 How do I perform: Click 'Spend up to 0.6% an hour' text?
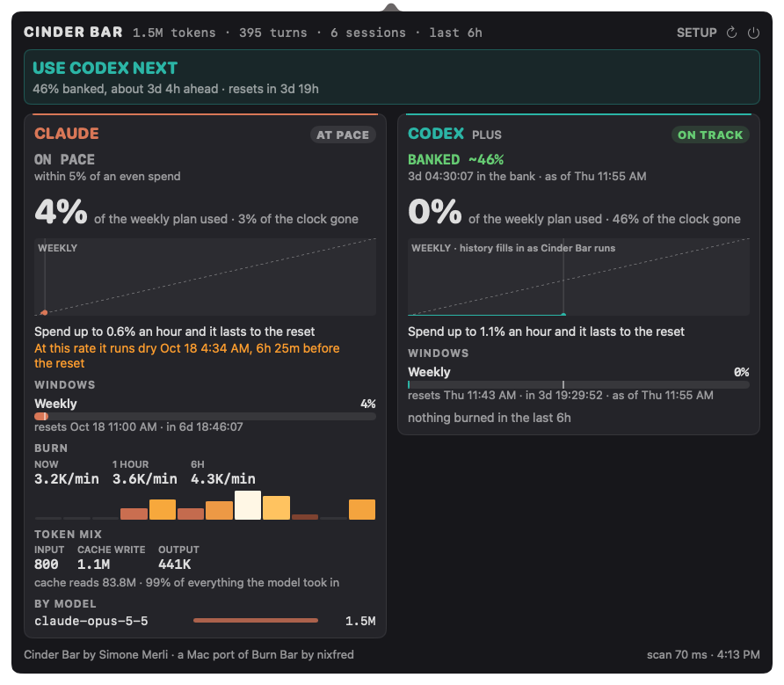click(x=175, y=332)
